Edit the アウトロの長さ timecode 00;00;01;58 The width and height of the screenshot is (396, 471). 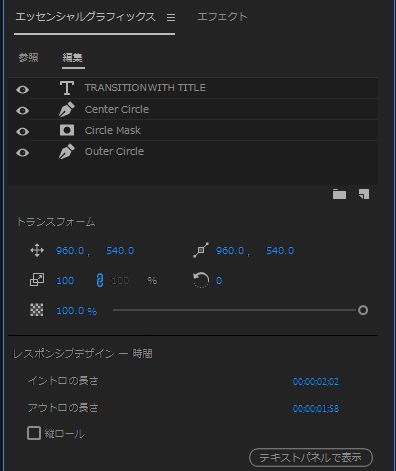click(x=315, y=408)
